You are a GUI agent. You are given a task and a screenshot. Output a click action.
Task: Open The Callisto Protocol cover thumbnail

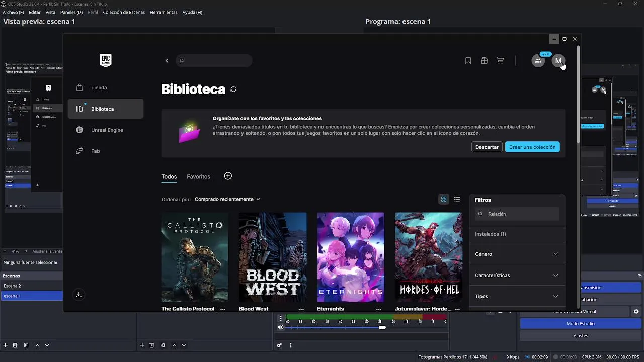(x=195, y=257)
